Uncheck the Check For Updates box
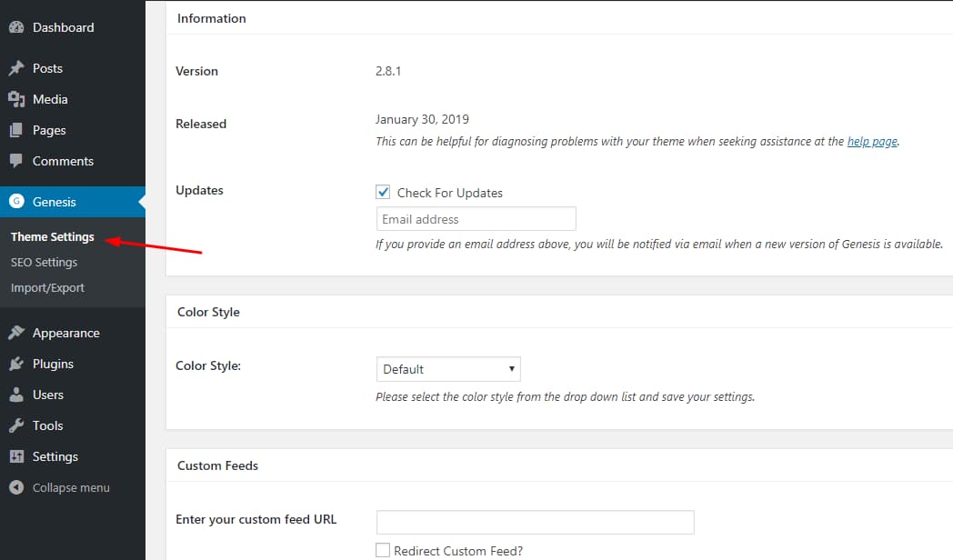This screenshot has height=560, width=953. (x=383, y=192)
